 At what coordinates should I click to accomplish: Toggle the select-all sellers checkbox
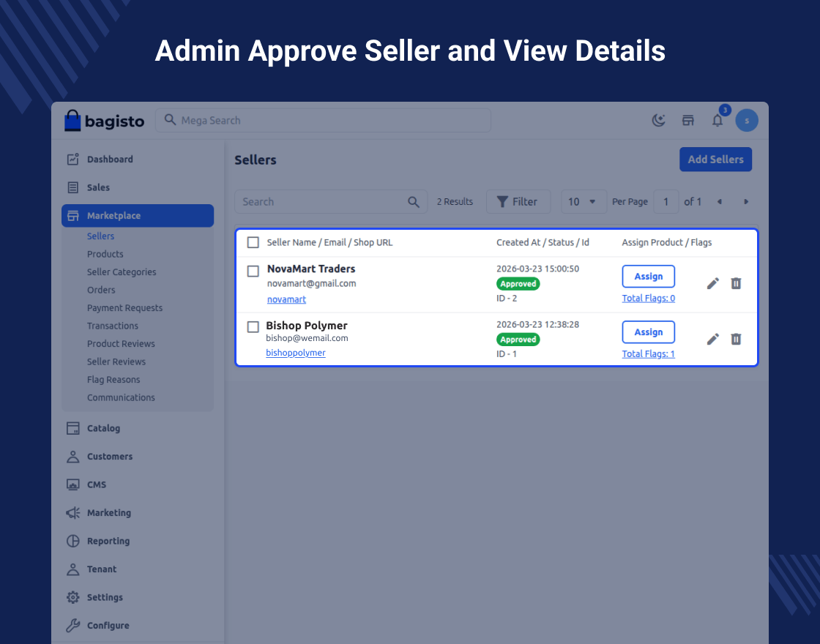click(253, 242)
